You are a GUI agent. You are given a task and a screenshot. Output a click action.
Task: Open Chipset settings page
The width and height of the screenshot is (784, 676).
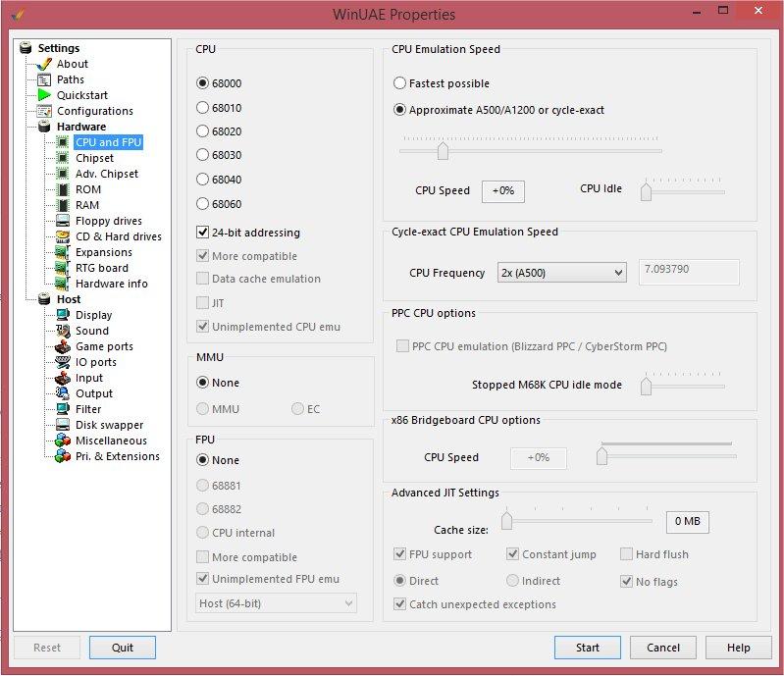point(94,158)
